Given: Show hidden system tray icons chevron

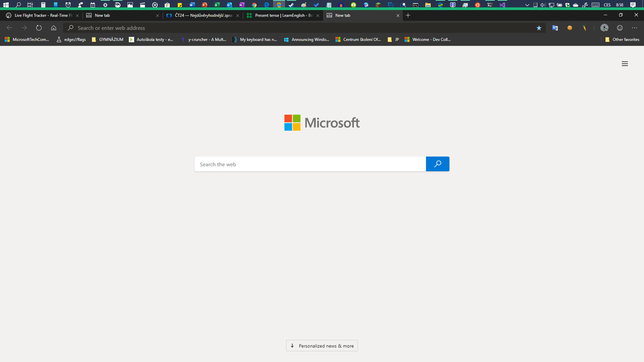Looking at the screenshot, I should tap(527, 5).
